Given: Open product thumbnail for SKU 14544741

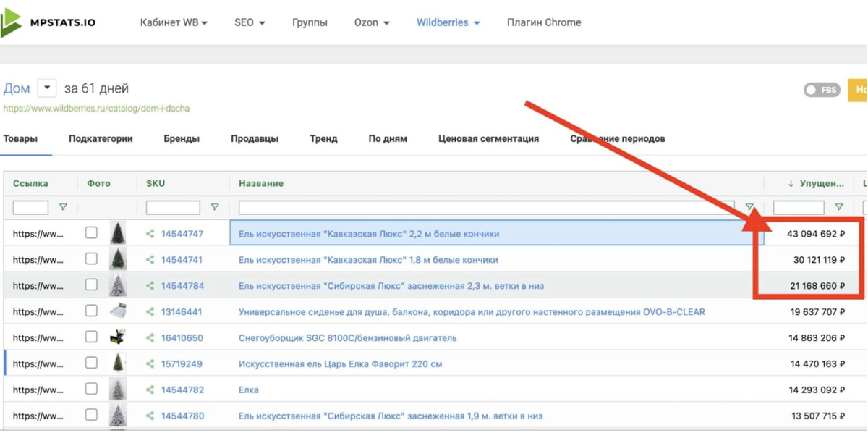Looking at the screenshot, I should (117, 259).
